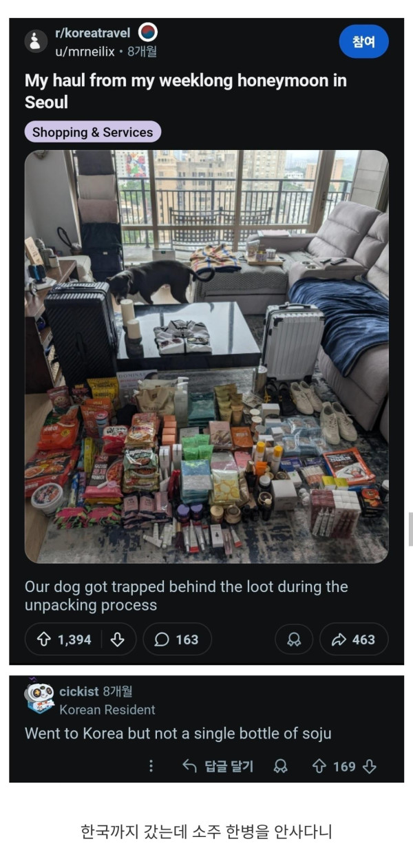Viewport: 413px width, 868px height.
Task: Downvote the honeymoon haul post
Action: pyautogui.click(x=118, y=639)
